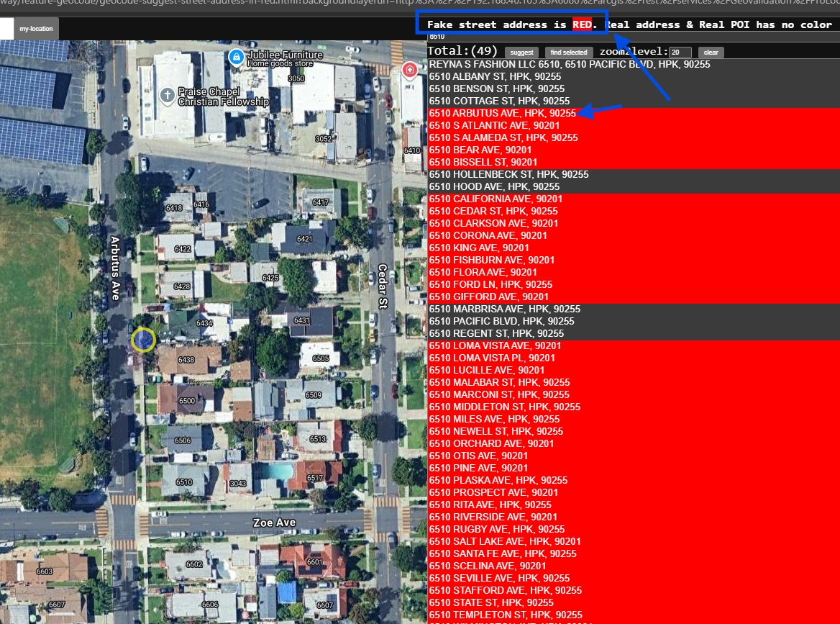840x624 pixels.
Task: Click the 6510 house label on Arbutus Ave
Action: 184,482
